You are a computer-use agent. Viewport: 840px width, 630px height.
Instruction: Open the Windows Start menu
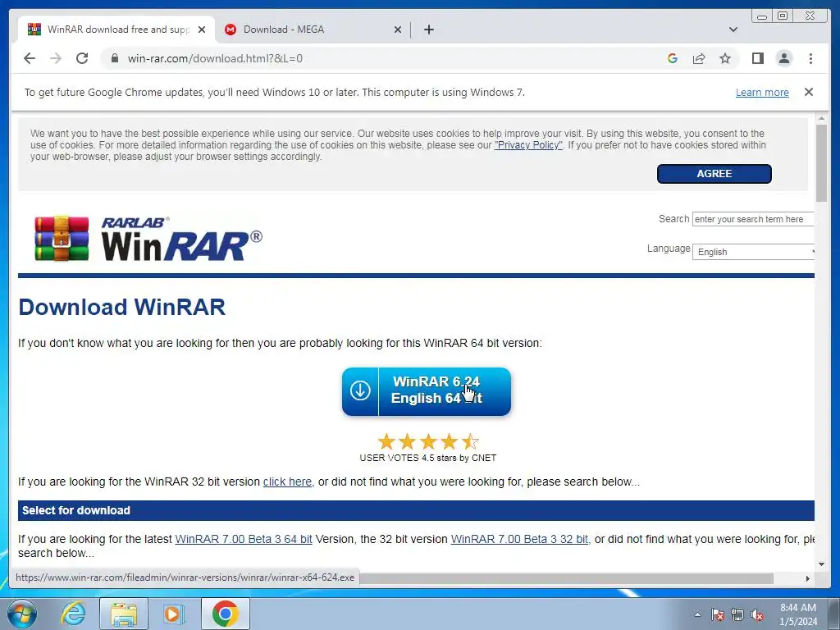click(x=22, y=614)
